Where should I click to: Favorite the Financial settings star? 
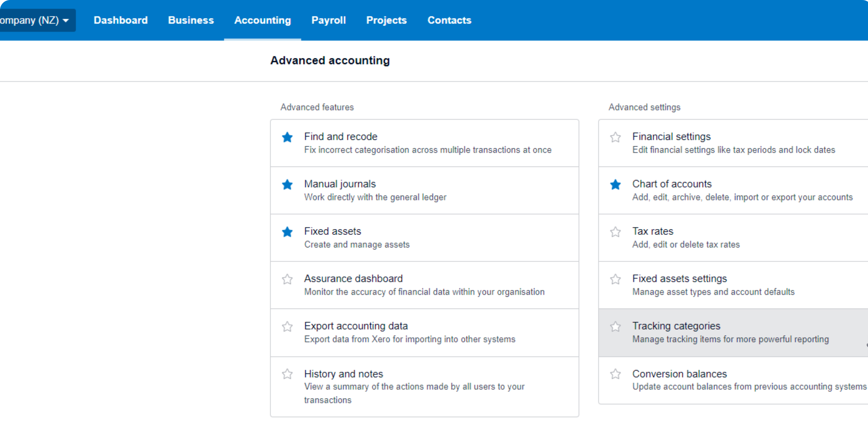pos(615,137)
